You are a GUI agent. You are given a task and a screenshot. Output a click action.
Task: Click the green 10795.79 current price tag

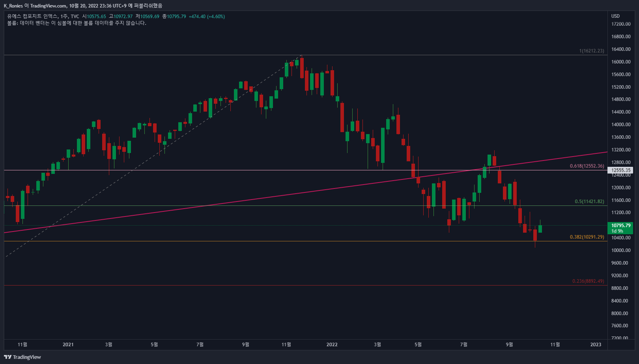coord(620,228)
